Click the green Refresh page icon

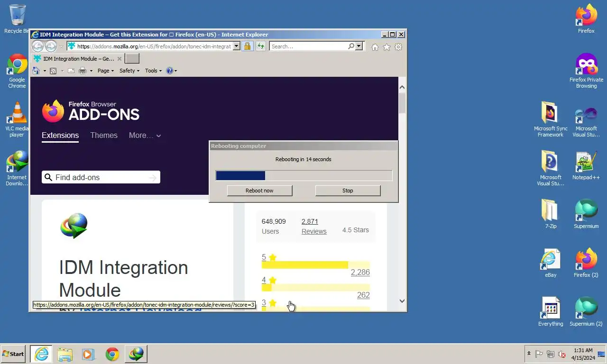(x=260, y=46)
